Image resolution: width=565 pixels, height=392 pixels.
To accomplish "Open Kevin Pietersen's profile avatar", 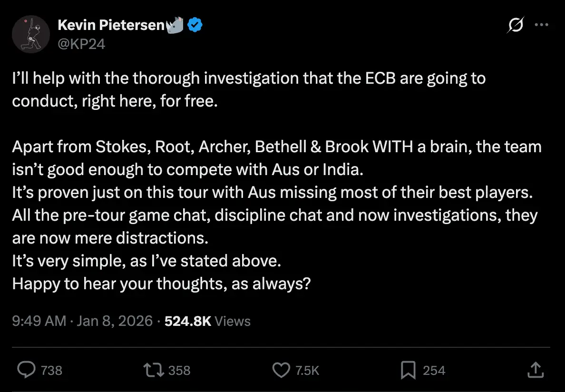I will [x=31, y=34].
